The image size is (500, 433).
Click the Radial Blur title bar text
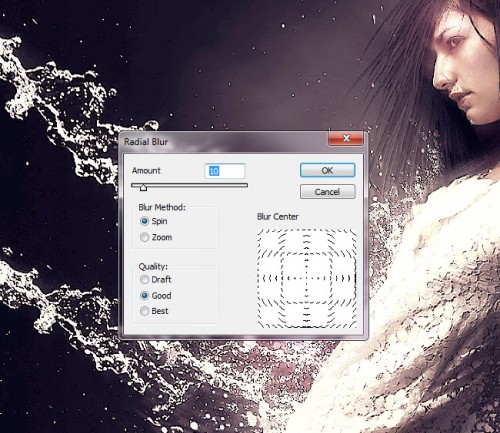pyautogui.click(x=146, y=142)
